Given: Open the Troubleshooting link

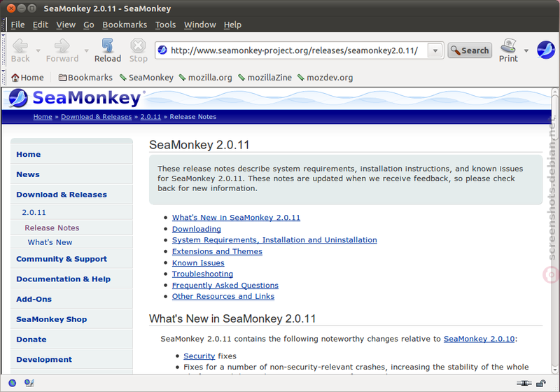Looking at the screenshot, I should click(x=202, y=274).
